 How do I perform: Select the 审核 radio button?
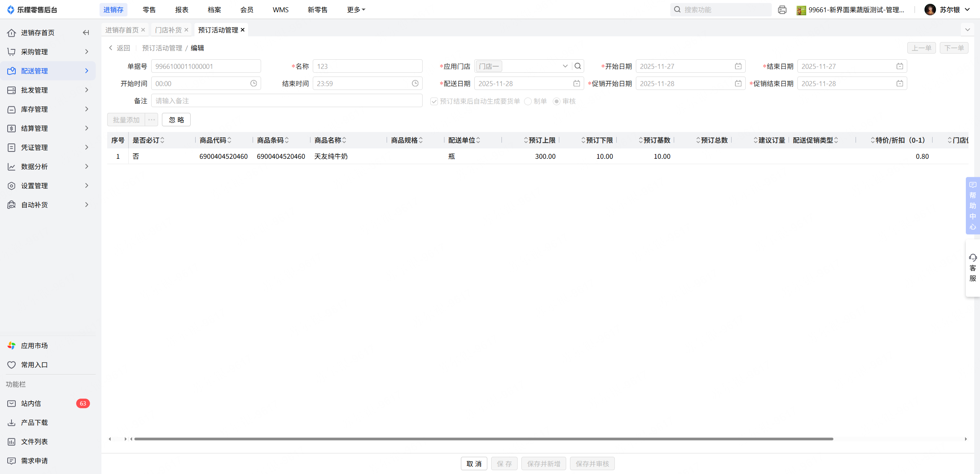[557, 101]
